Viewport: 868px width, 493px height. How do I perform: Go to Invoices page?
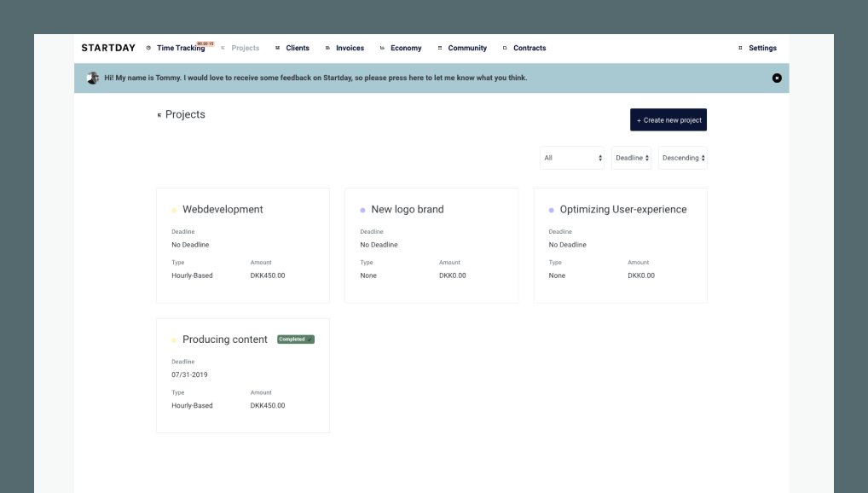pos(350,49)
